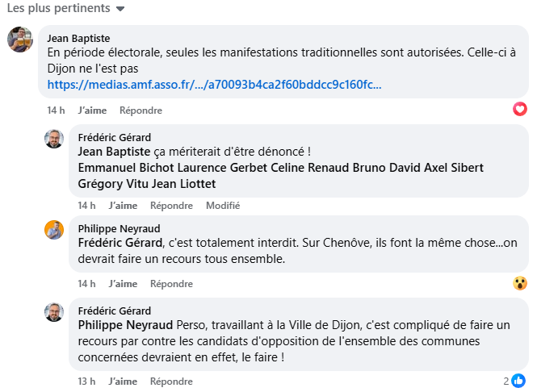Viewport: 537px width, 392px height.
Task: Click the heart reaction on Jean Baptiste's comment
Action: pyautogui.click(x=520, y=109)
